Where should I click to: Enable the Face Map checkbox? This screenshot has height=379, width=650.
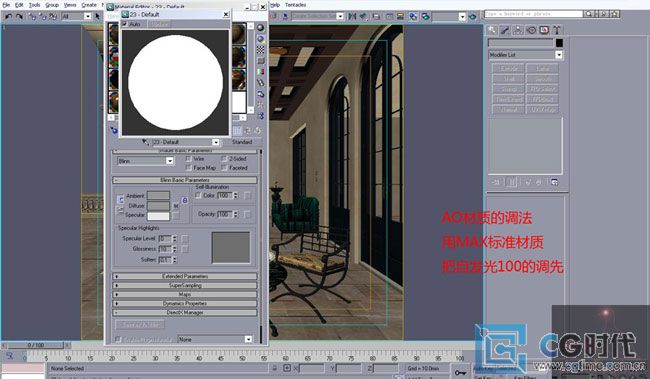[188, 168]
